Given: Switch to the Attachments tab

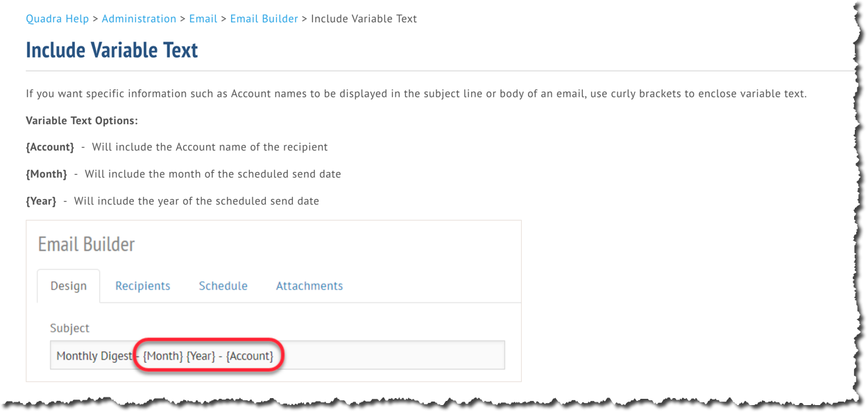Looking at the screenshot, I should (309, 285).
